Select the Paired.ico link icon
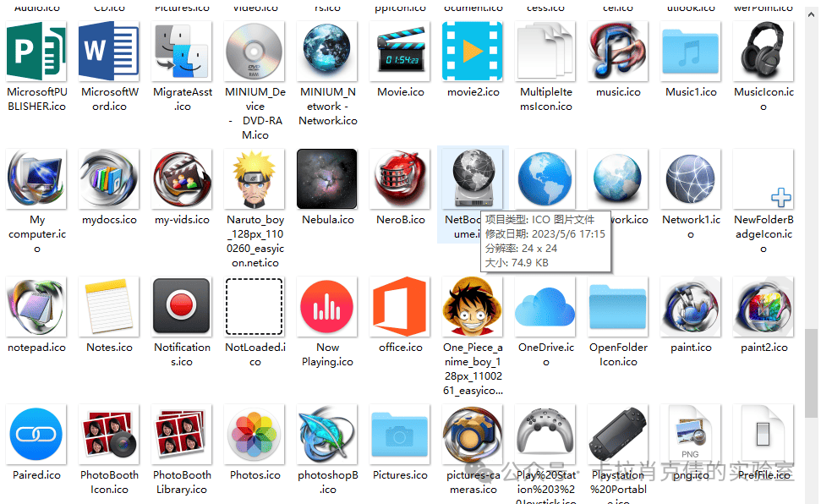 tap(36, 434)
